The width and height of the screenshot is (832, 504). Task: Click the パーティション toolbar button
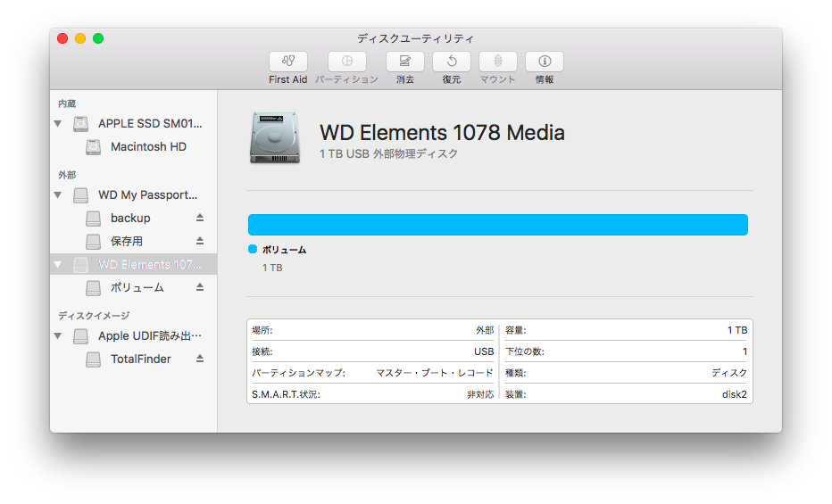[x=347, y=62]
